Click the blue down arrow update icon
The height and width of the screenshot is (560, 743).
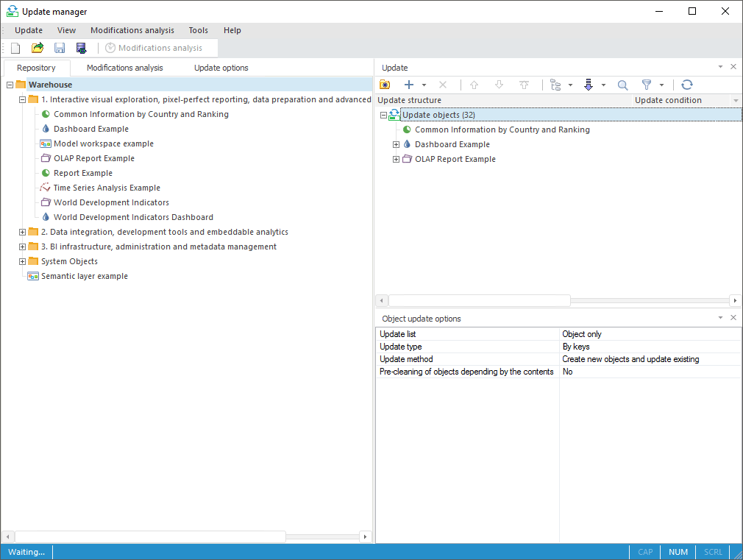point(588,85)
